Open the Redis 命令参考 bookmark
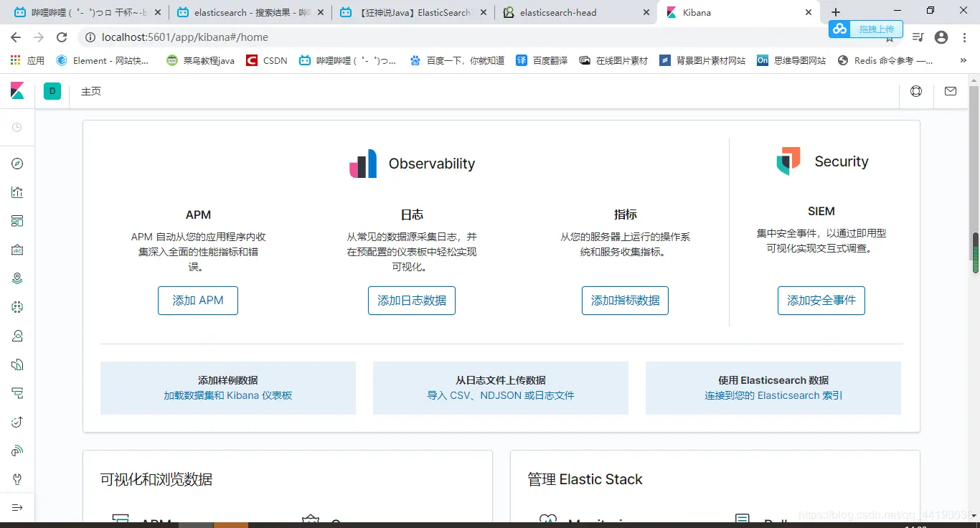The width and height of the screenshot is (980, 528). pos(885,61)
